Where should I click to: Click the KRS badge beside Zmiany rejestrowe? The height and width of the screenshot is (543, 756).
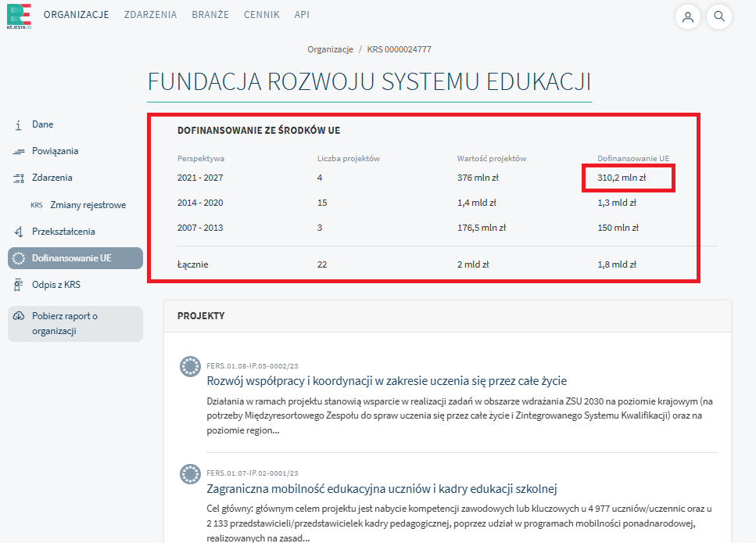(37, 205)
